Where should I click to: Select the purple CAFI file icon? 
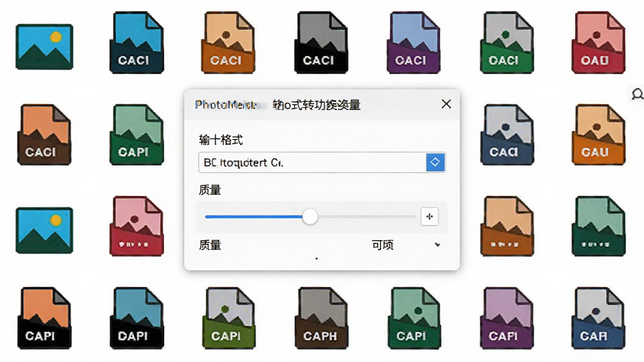tap(507, 318)
